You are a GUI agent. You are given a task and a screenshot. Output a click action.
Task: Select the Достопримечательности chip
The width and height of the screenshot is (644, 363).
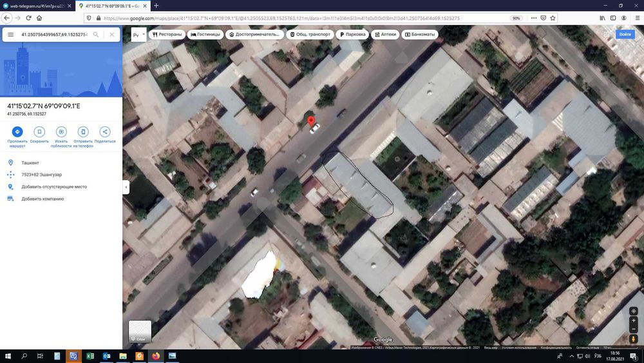[x=254, y=35]
